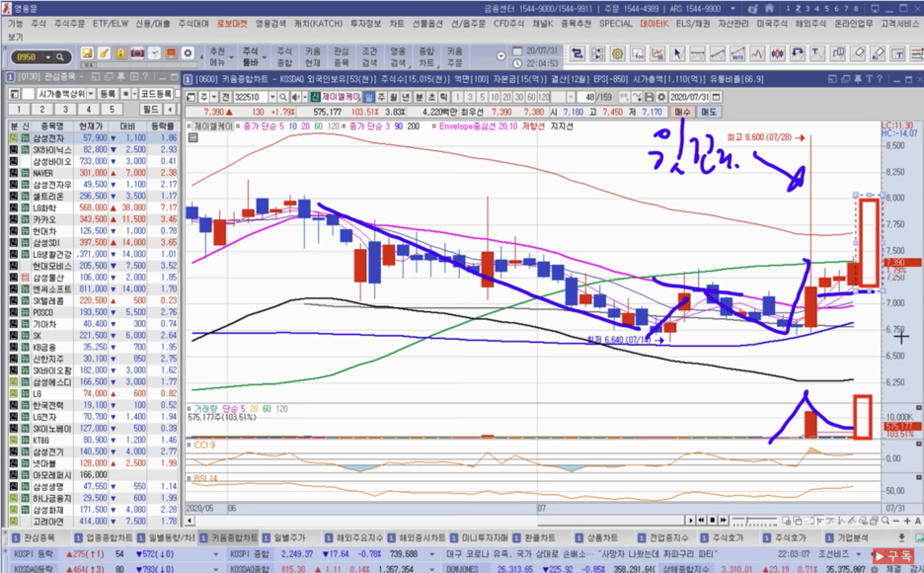Click the zigzag line chart tool

(x=757, y=54)
